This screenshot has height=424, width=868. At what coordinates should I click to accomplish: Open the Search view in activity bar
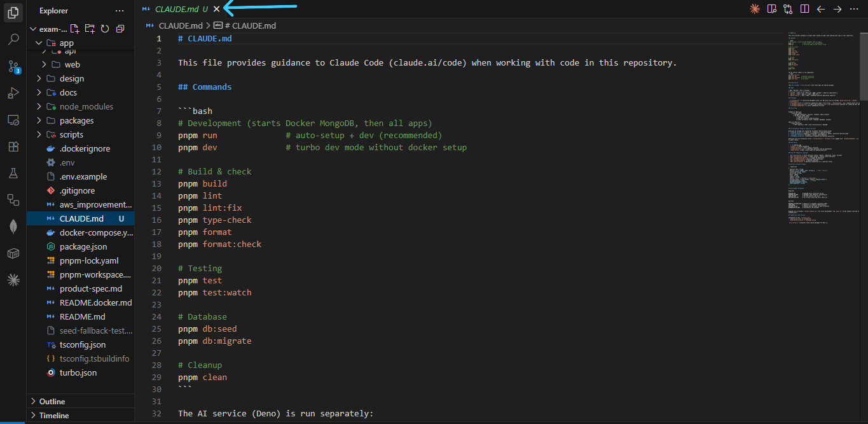point(13,39)
